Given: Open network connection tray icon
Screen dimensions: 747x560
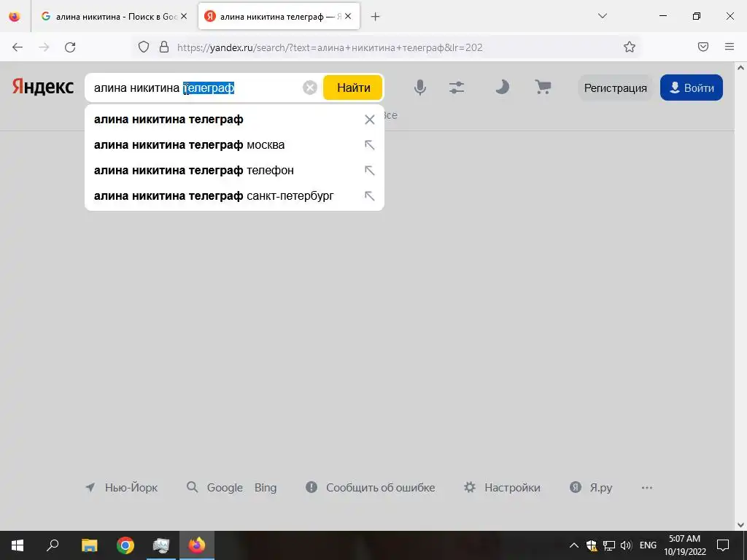Looking at the screenshot, I should coord(609,545).
